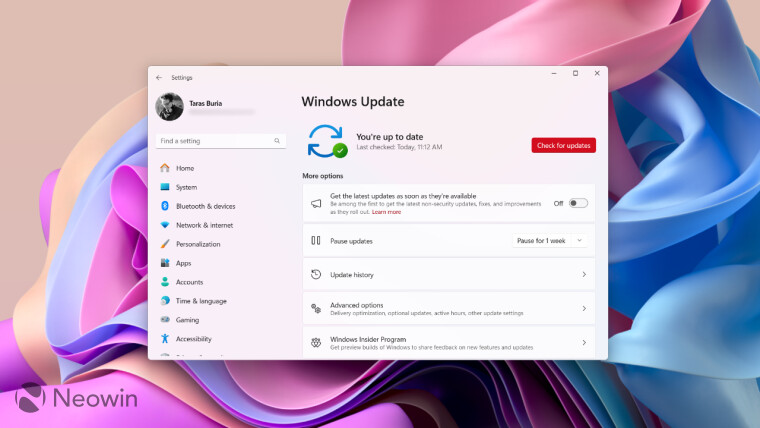The height and width of the screenshot is (428, 760).
Task: Navigate to Apps section
Action: (x=184, y=263)
